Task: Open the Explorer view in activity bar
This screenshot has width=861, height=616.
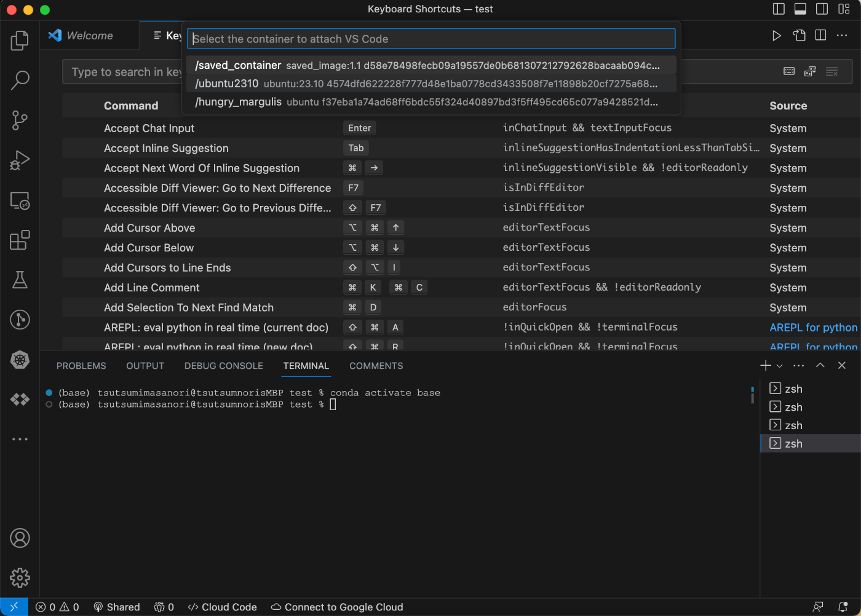Action: [20, 41]
